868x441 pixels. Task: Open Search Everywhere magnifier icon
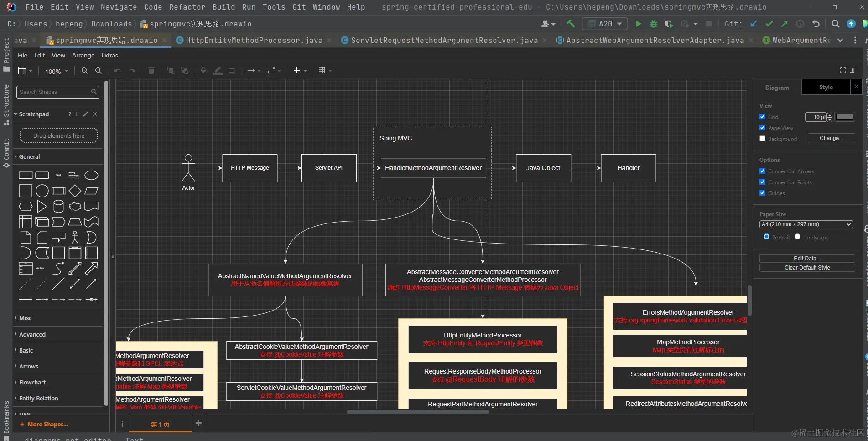coord(835,24)
